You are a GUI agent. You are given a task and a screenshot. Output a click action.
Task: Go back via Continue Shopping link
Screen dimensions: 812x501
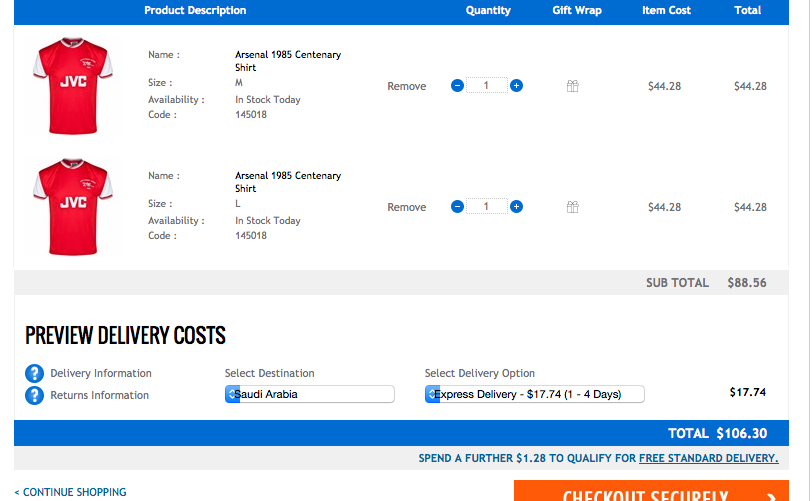[70, 492]
